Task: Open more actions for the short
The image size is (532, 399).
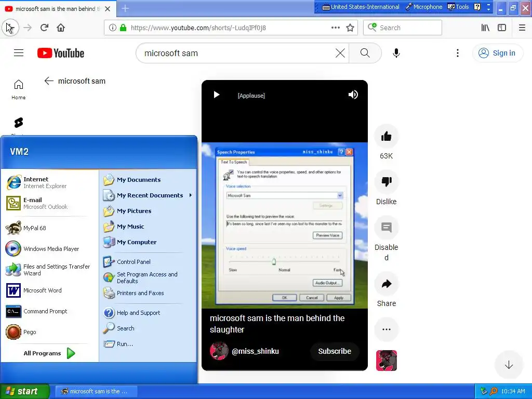Action: click(386, 329)
